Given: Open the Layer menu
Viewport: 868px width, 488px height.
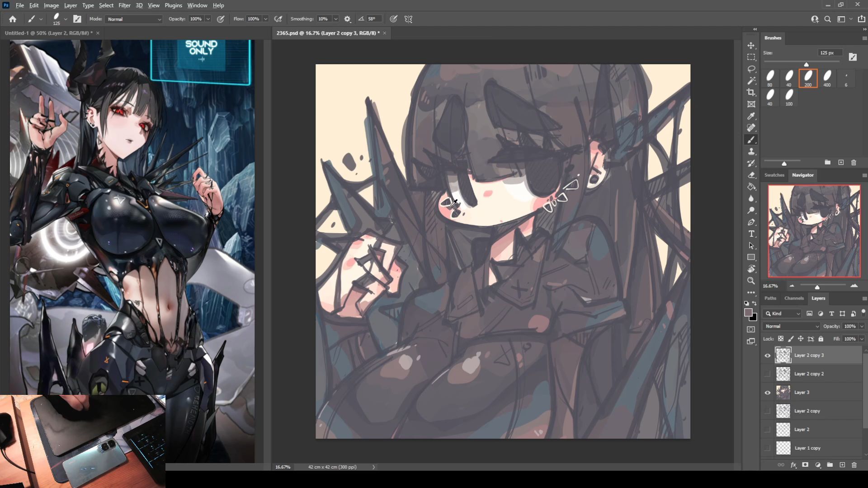Looking at the screenshot, I should click(70, 5).
